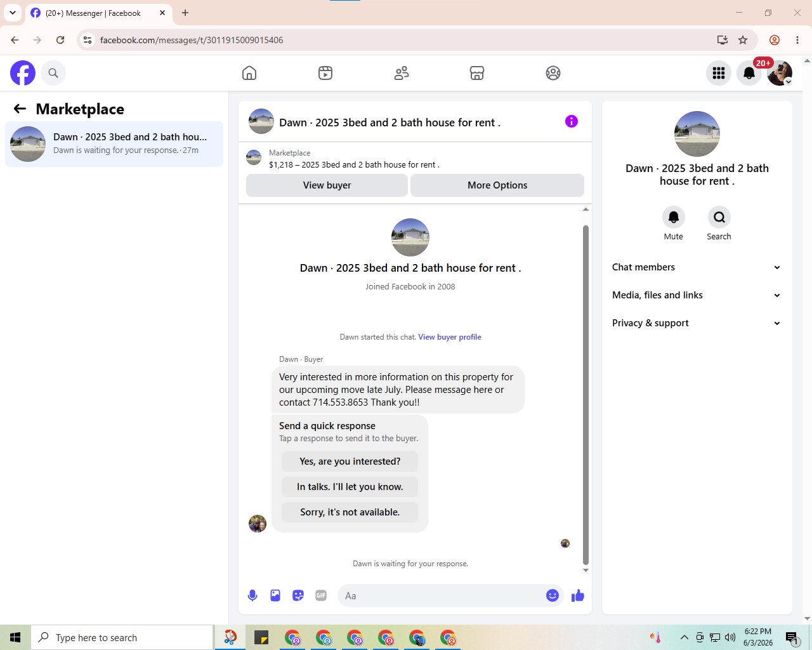Expand the Chat members section

click(697, 267)
